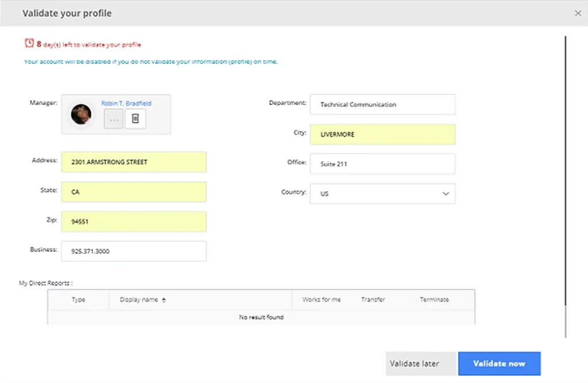588x383 pixels.
Task: Click the City field showing LIVERMORE
Action: [x=382, y=134]
